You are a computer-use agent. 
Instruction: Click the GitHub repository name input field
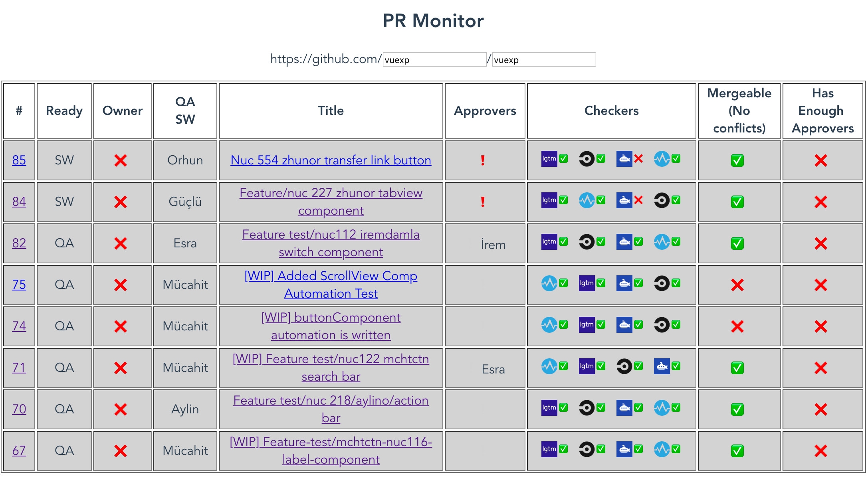coord(543,60)
